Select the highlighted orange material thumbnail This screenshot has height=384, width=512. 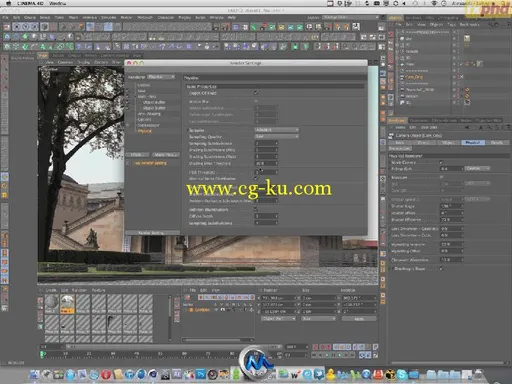point(67,304)
